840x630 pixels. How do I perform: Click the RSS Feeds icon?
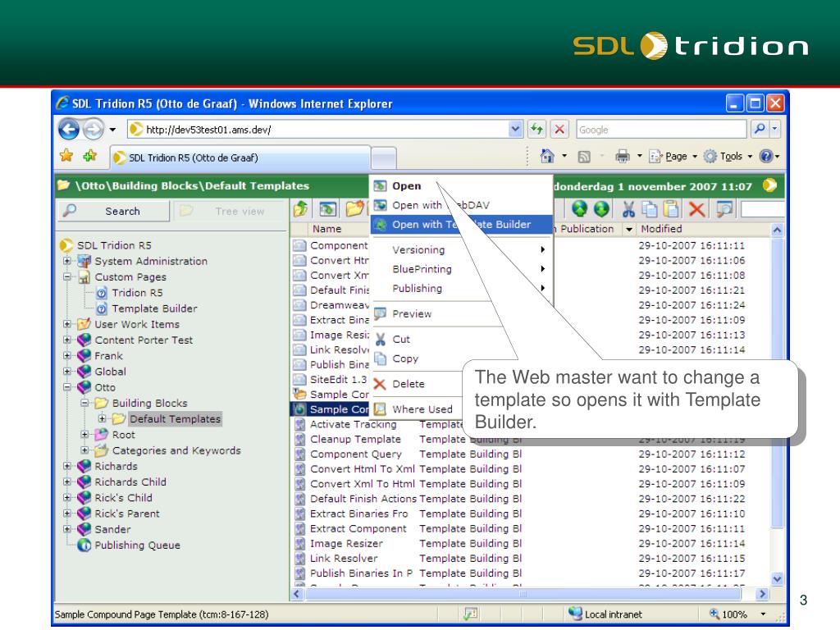point(584,157)
